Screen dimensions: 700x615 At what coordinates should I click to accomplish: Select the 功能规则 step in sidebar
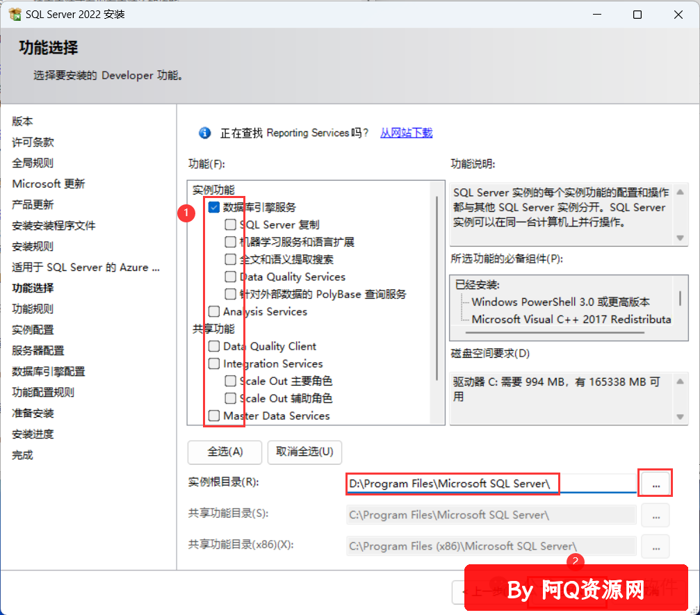(x=33, y=309)
